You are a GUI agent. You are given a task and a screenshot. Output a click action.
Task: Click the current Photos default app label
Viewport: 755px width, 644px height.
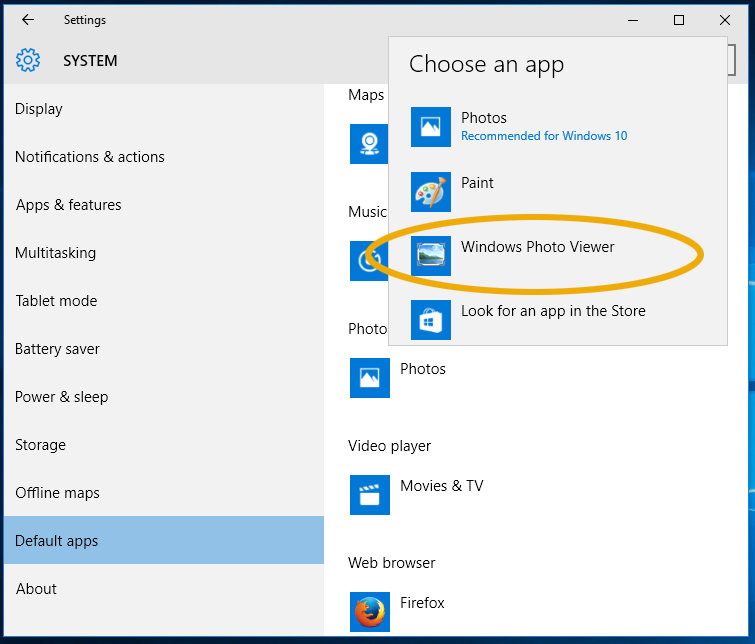pos(423,369)
